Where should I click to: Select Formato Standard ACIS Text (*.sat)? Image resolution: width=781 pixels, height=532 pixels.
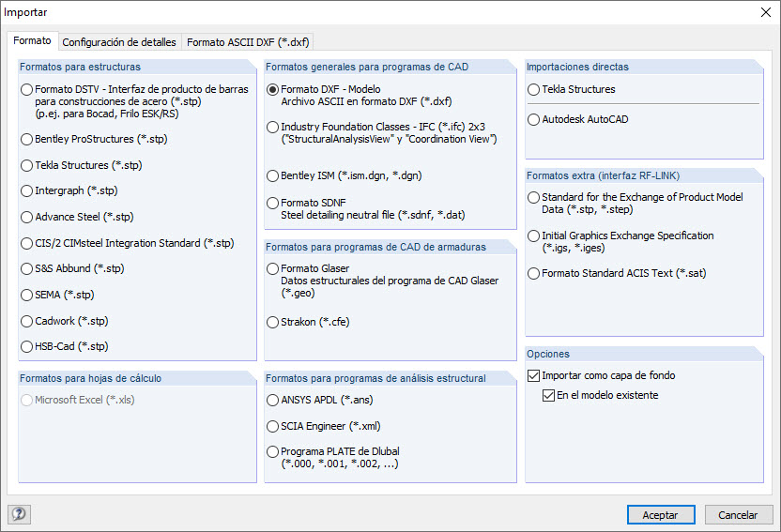(x=534, y=274)
